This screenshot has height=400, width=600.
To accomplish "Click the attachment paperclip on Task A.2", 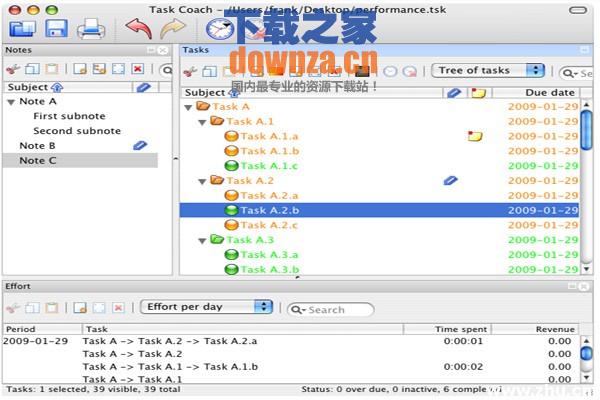I will point(450,181).
